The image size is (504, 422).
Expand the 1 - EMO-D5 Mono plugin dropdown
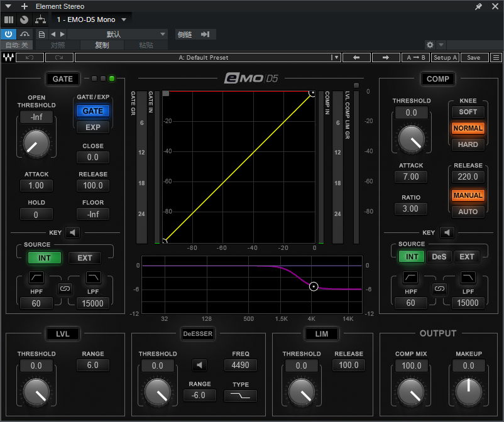pos(124,19)
